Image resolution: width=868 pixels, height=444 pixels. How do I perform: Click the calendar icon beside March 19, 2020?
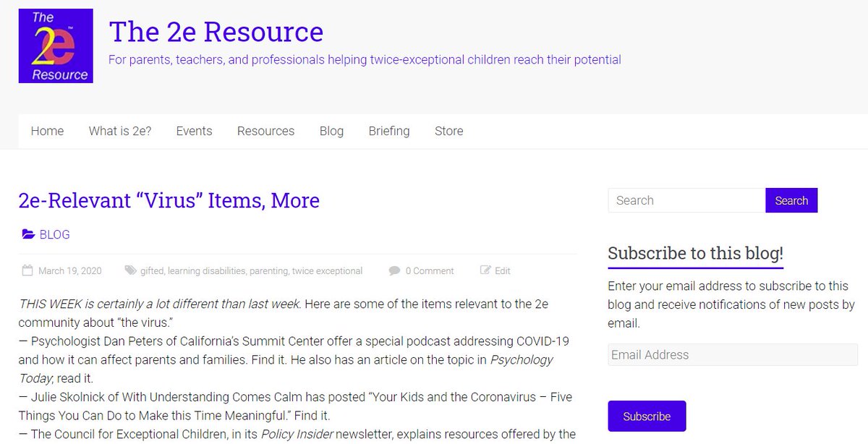[x=27, y=270]
